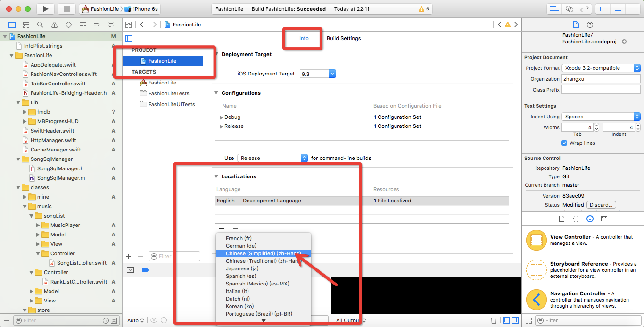Click the Discard... button in Source Control
Viewport: 644px width, 327px height.
(x=601, y=205)
